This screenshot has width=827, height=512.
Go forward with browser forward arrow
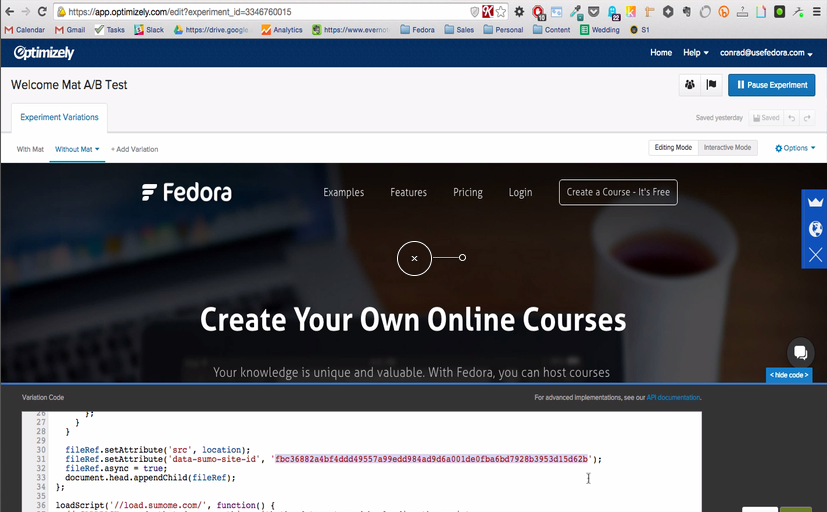[25, 11]
